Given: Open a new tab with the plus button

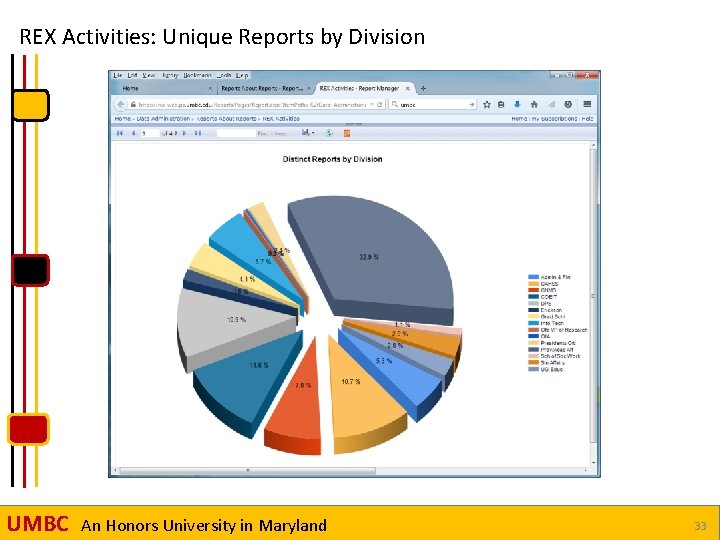Looking at the screenshot, I should [x=423, y=88].
